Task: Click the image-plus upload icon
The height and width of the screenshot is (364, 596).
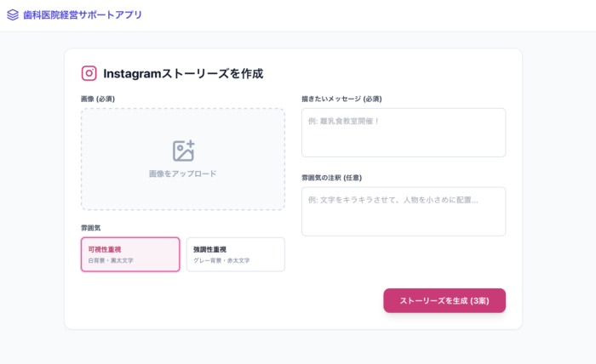Action: [184, 151]
